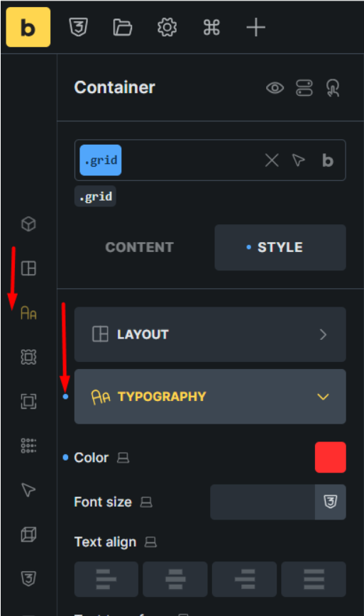Open the red Color swatch

[330, 457]
